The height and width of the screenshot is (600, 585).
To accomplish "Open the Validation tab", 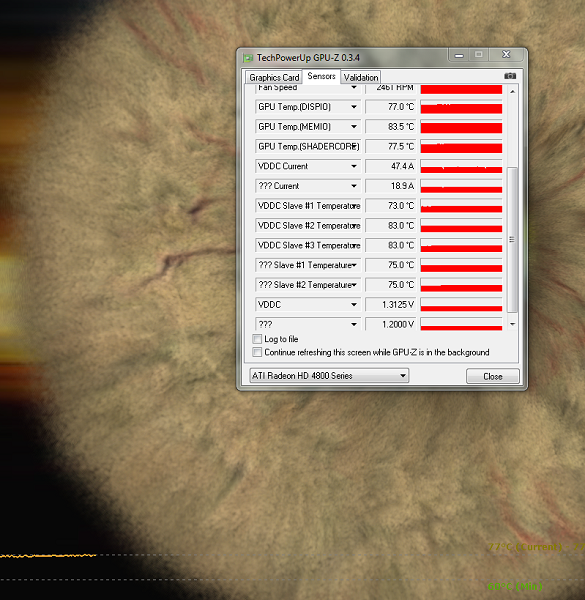I will (361, 77).
